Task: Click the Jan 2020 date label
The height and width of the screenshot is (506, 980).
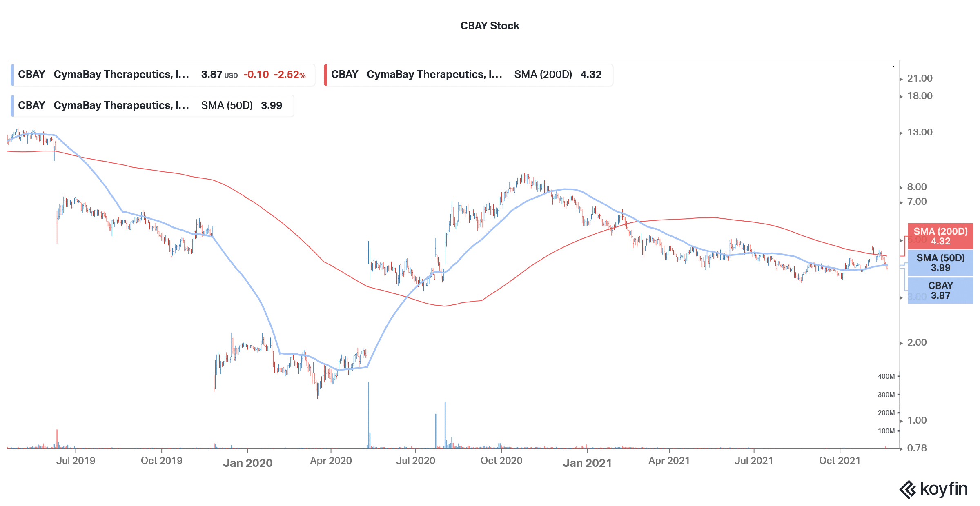Action: coord(248,463)
